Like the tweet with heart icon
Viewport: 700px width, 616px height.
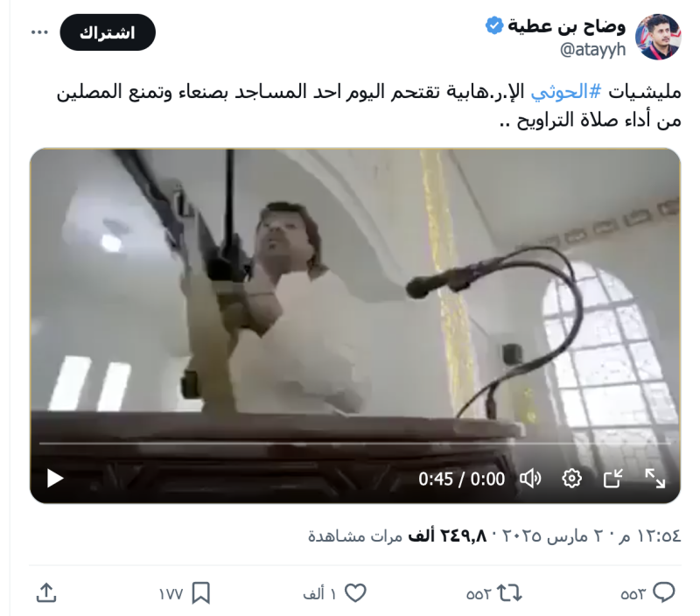tap(356, 592)
